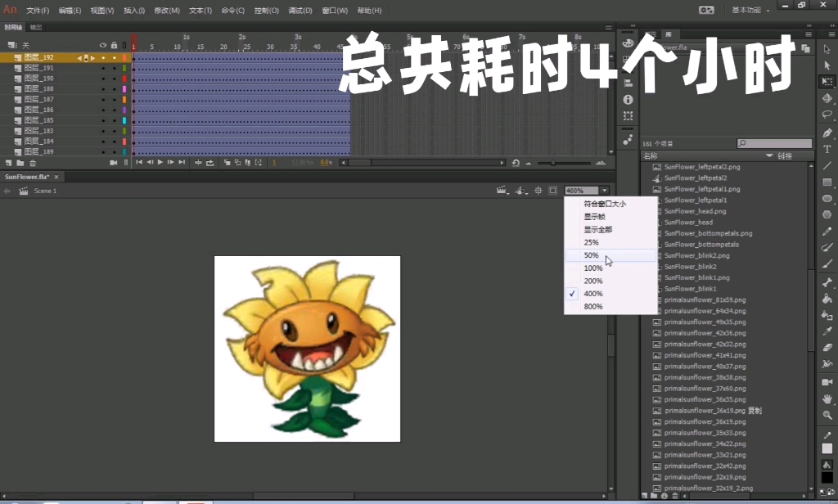The height and width of the screenshot is (504, 838).
Task: Select the Subselection tool
Action: [x=827, y=65]
